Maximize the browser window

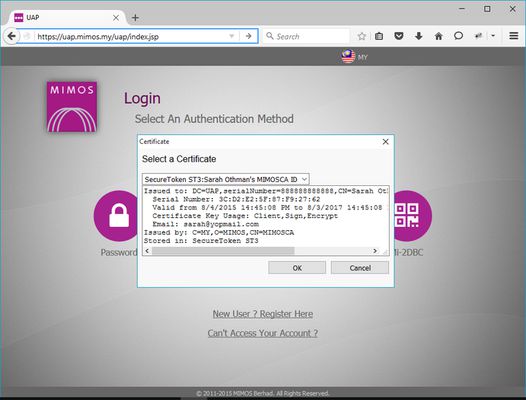point(487,9)
